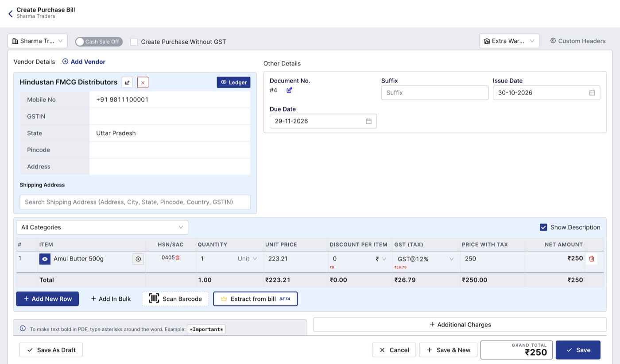This screenshot has width=620, height=364.
Task: Toggle the Cash Sale switch
Action: [x=99, y=42]
